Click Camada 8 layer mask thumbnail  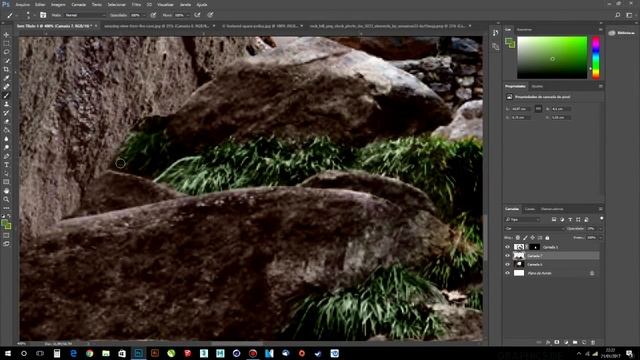(x=534, y=247)
